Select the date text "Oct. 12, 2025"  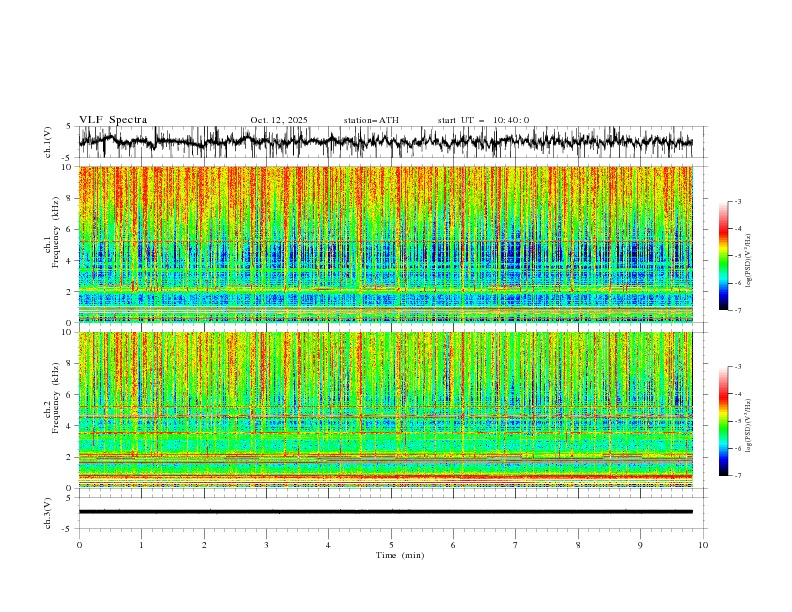tap(279, 120)
